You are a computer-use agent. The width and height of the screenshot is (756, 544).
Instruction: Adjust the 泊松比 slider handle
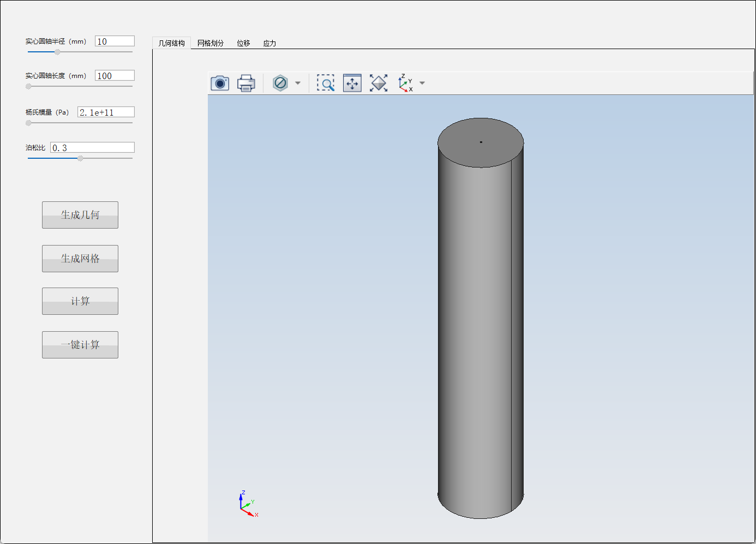coord(80,158)
